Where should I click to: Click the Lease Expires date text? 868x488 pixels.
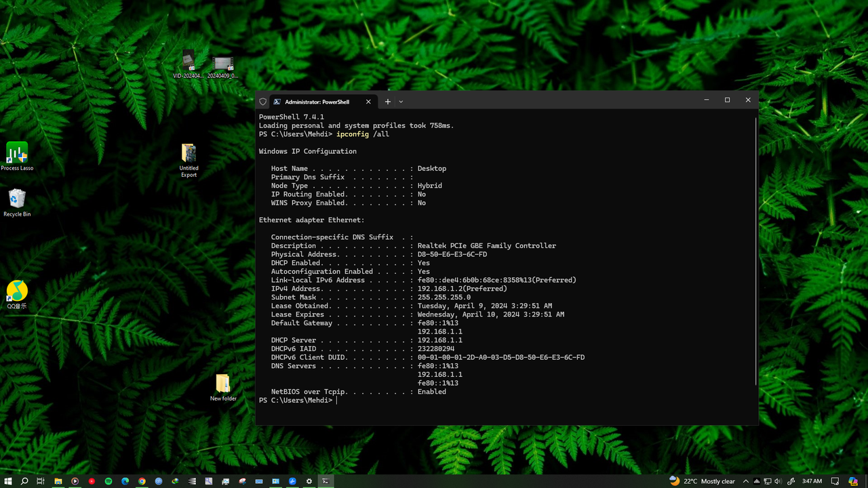coord(491,314)
